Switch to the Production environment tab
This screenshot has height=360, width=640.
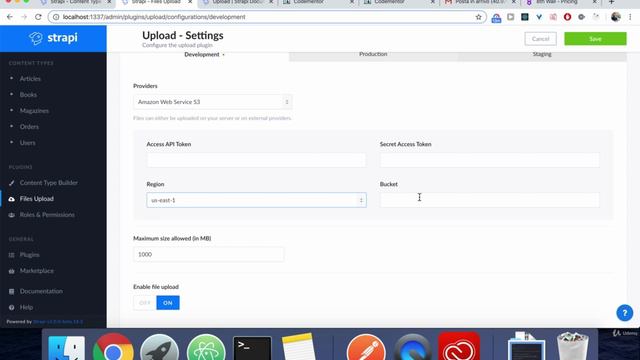click(x=373, y=54)
